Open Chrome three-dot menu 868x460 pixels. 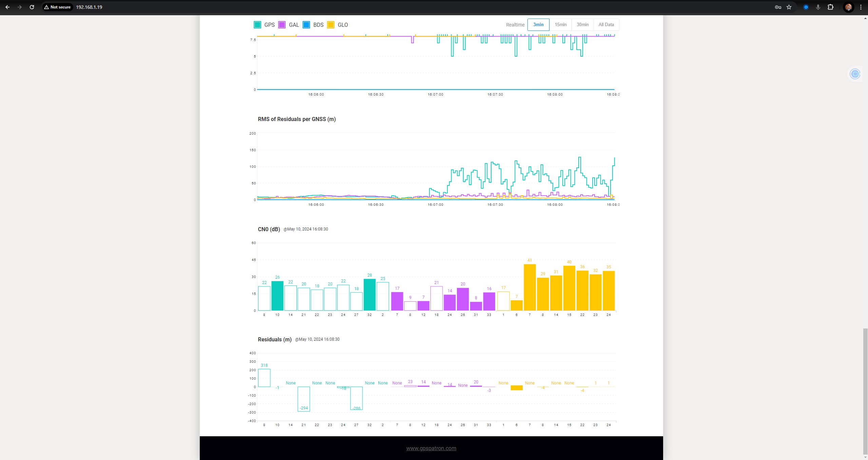point(861,7)
